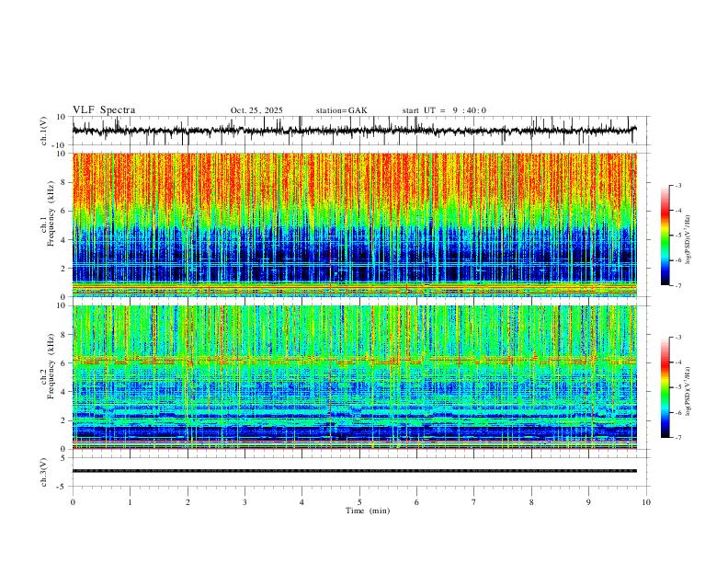Viewport: 728px width, 563px height.
Task: Click the 6 kHz red-yellow band in ch.2
Action: coord(354,360)
